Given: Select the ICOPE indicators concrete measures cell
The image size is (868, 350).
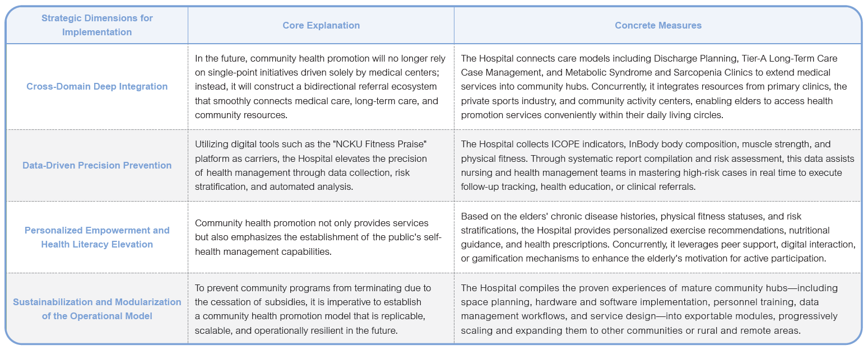Looking at the screenshot, I should tap(658, 165).
